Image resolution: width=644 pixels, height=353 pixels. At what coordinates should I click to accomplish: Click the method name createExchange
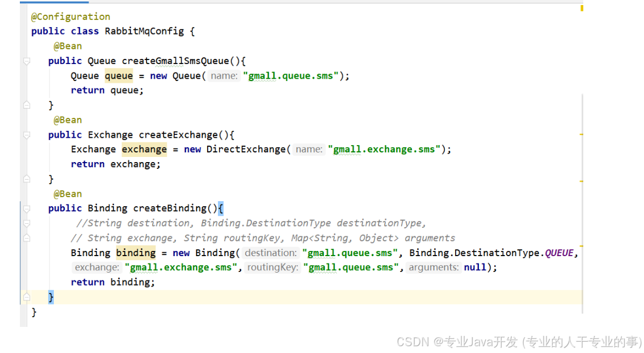point(178,135)
